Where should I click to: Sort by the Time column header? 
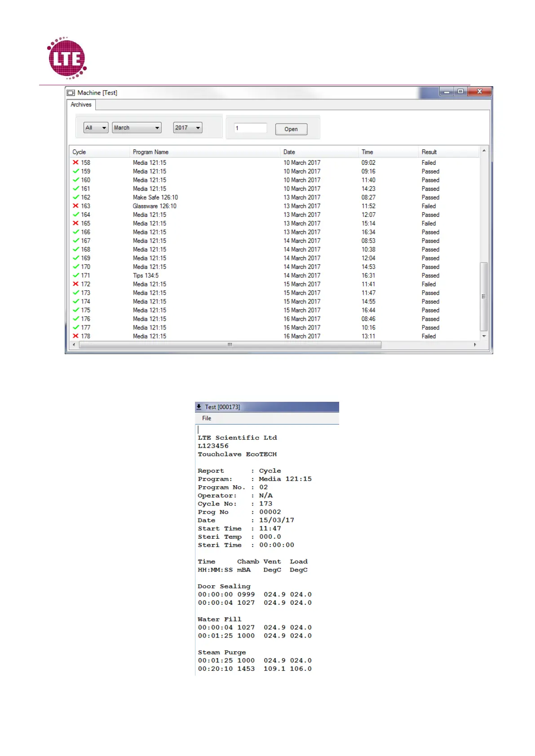(x=389, y=152)
